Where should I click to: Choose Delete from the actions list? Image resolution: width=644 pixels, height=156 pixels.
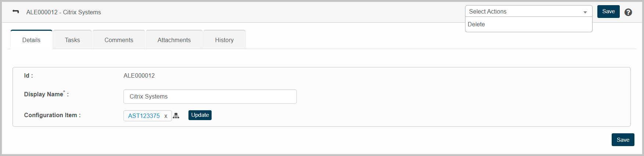point(476,25)
